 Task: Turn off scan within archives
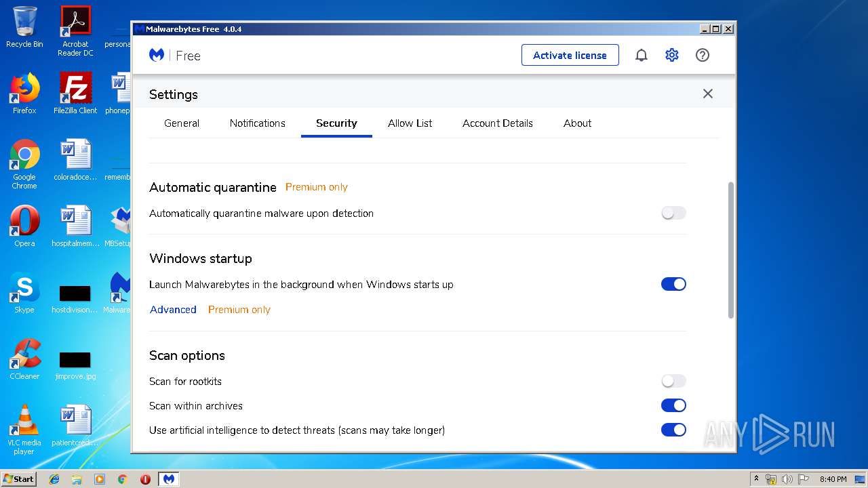pyautogui.click(x=673, y=405)
